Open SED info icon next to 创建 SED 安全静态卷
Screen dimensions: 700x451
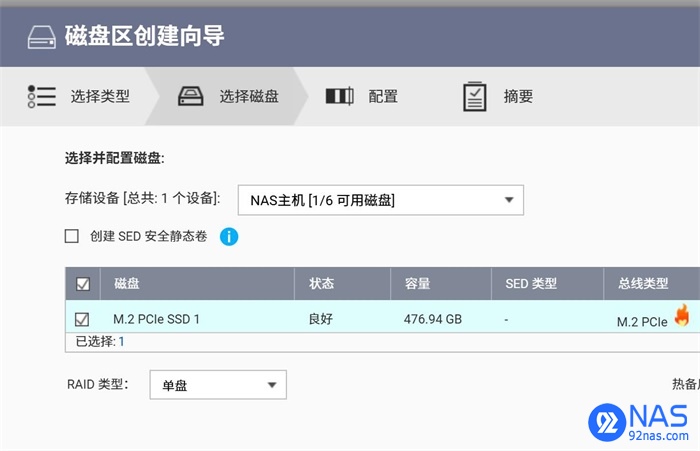(x=229, y=236)
